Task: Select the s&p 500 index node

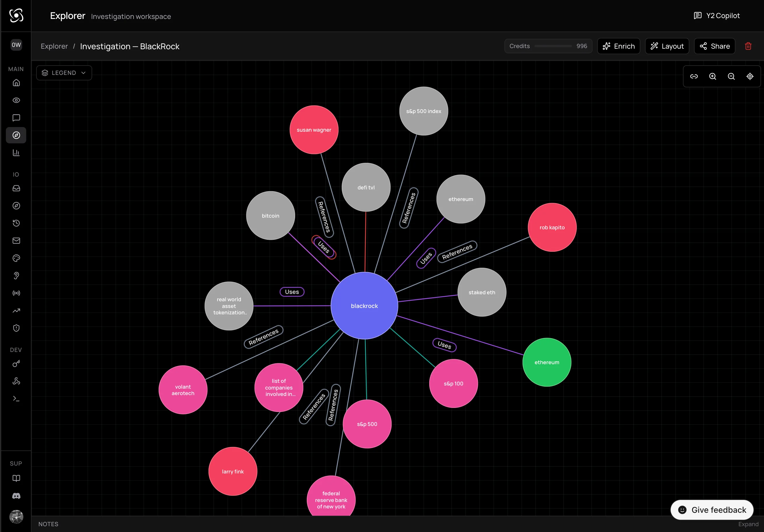Action: [x=424, y=111]
